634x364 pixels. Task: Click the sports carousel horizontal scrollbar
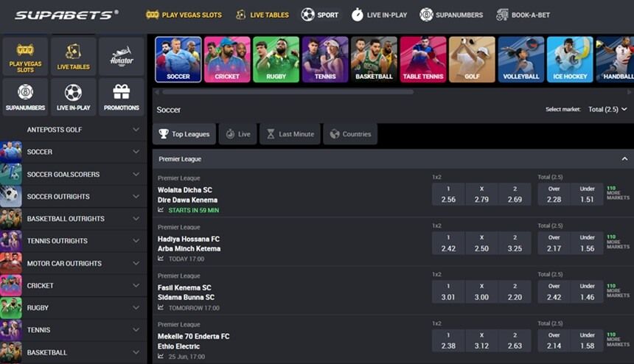tap(288, 92)
